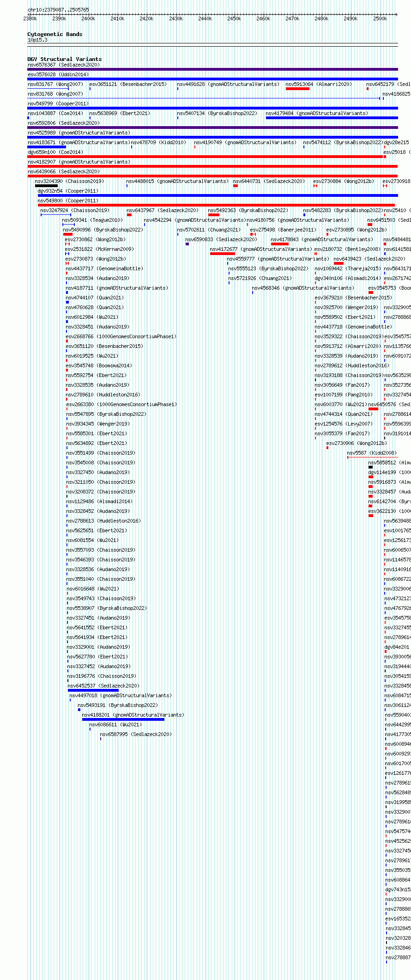Click the red bar under nsv4172677

point(223,254)
